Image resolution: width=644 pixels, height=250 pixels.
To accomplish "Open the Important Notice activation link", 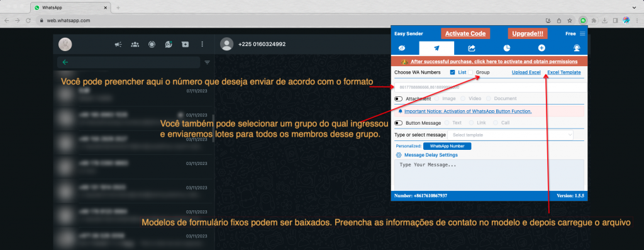I will (468, 111).
